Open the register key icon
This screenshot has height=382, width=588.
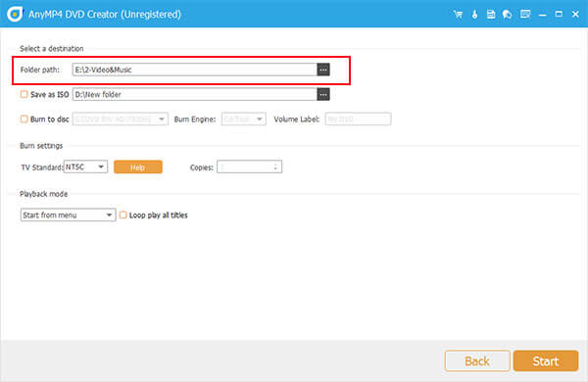pos(474,15)
